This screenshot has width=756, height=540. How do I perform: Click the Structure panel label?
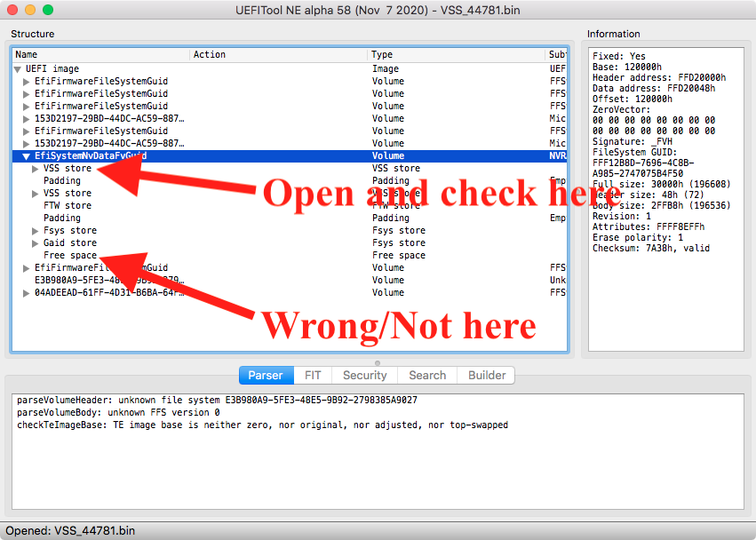[32, 34]
